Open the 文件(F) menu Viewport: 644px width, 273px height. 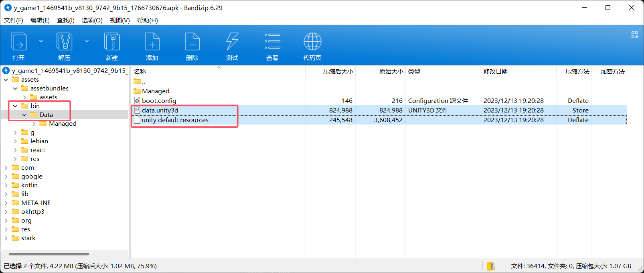(14, 20)
